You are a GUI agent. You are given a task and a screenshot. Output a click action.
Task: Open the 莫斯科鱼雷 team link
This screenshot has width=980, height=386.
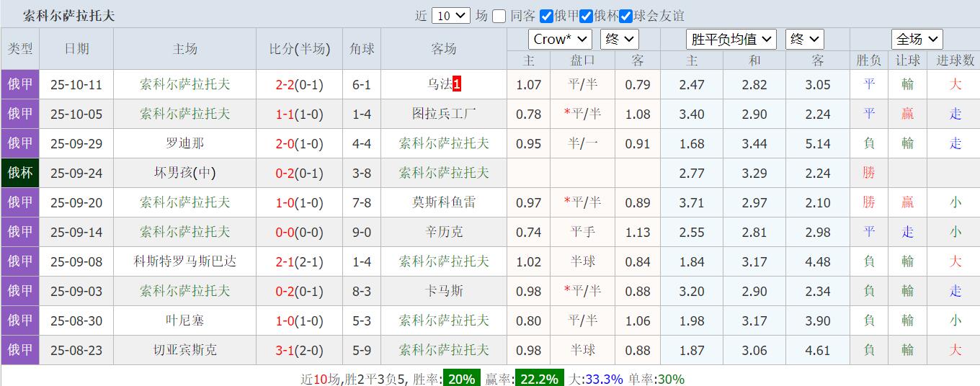444,202
